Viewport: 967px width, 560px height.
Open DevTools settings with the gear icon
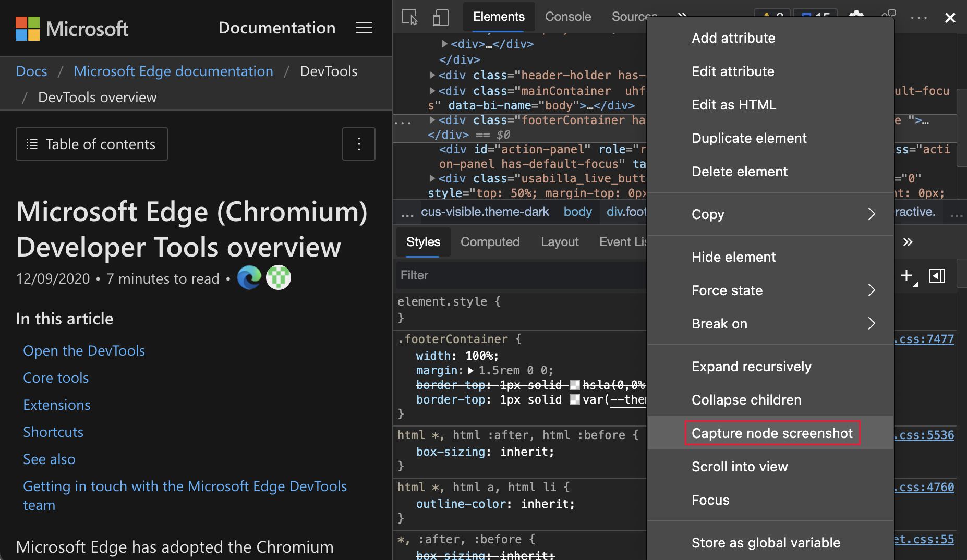pos(857,16)
